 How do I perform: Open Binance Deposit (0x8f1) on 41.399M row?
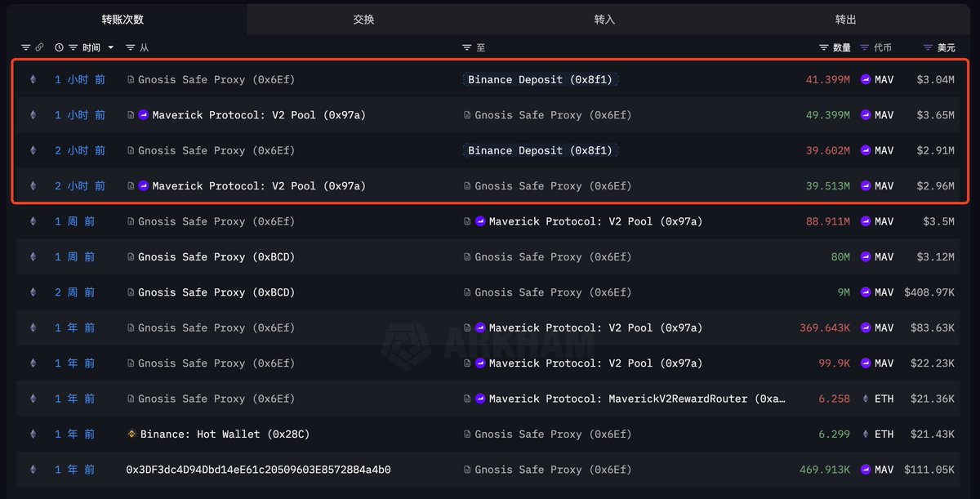(540, 79)
